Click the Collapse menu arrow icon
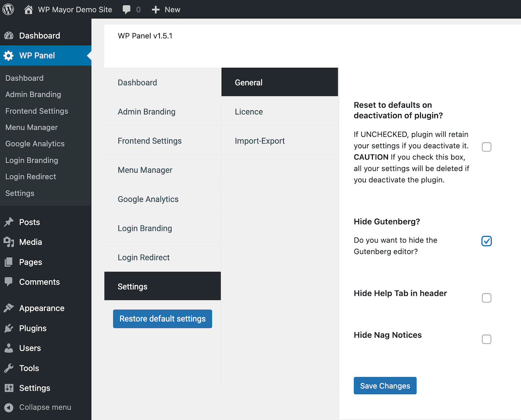 pyautogui.click(x=9, y=407)
